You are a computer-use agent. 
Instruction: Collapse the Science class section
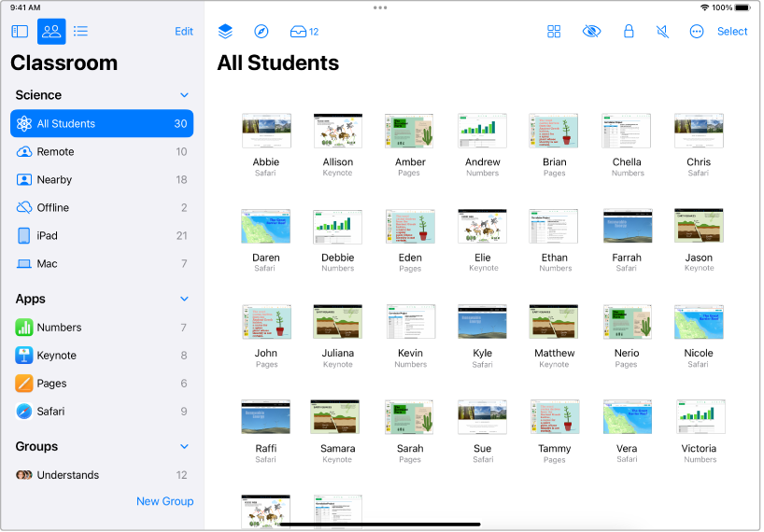click(x=184, y=95)
